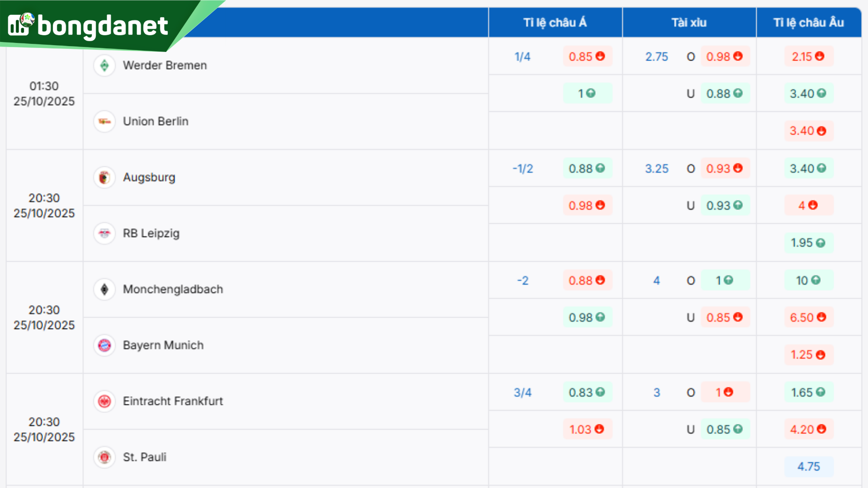Click the St. Pauli club crest
868x488 pixels.
coord(104,457)
